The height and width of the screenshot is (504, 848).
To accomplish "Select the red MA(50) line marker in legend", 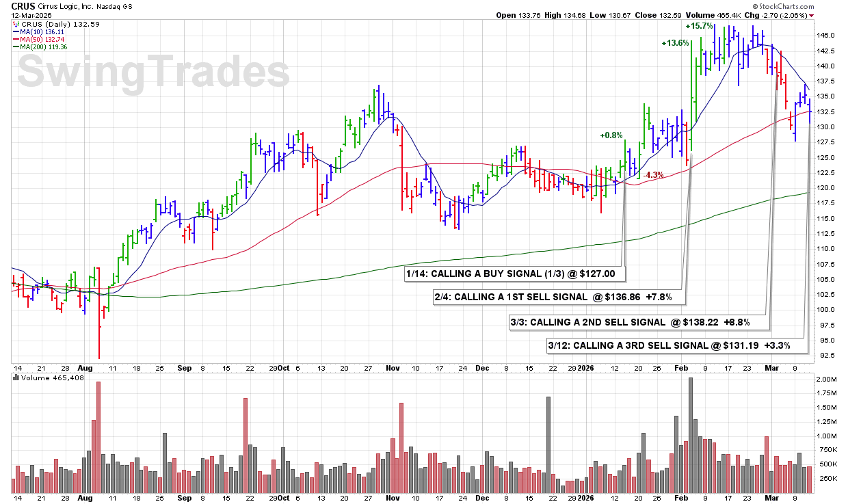I will [15, 39].
